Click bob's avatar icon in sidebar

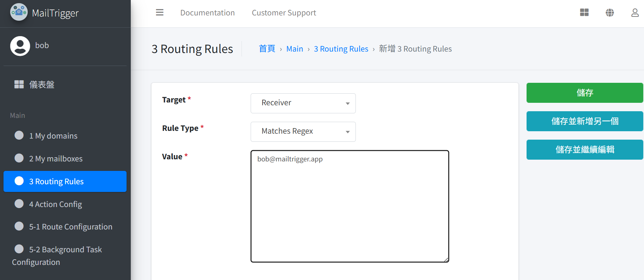[20, 46]
